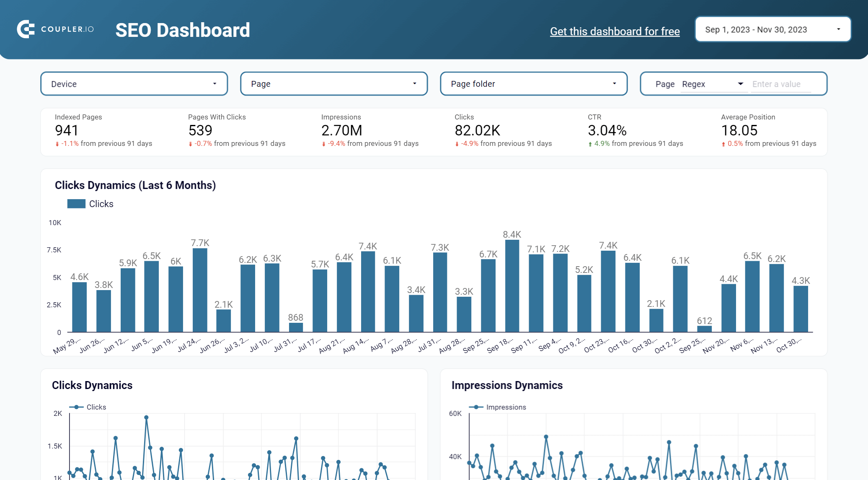The height and width of the screenshot is (480, 868).
Task: Click the 'Clicks Dynamics (Last 6 Months)' chart title
Action: click(135, 185)
